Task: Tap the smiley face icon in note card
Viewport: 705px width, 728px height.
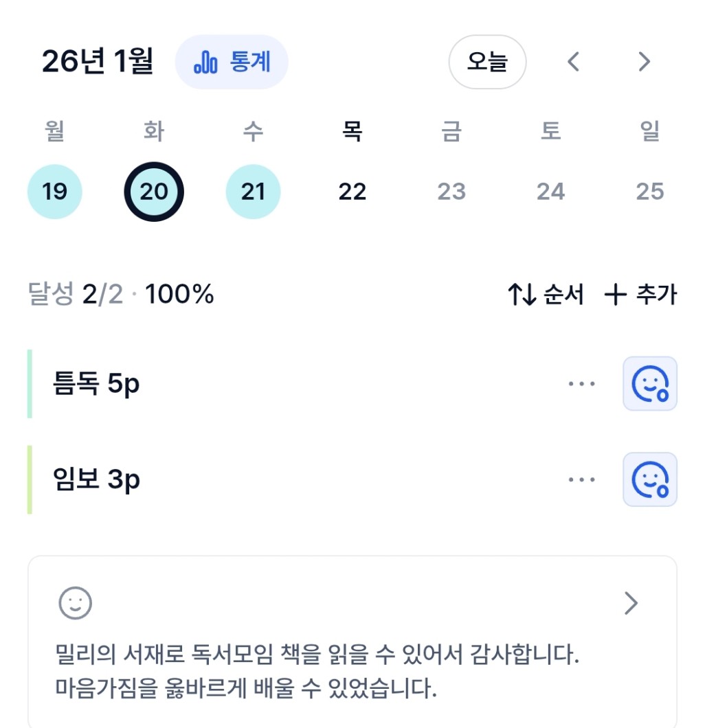Action: tap(75, 604)
